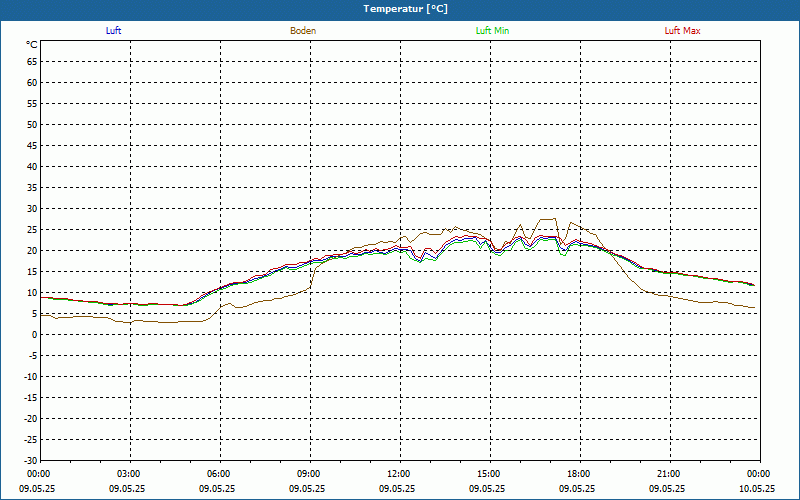Click the Boden legend label

303,31
